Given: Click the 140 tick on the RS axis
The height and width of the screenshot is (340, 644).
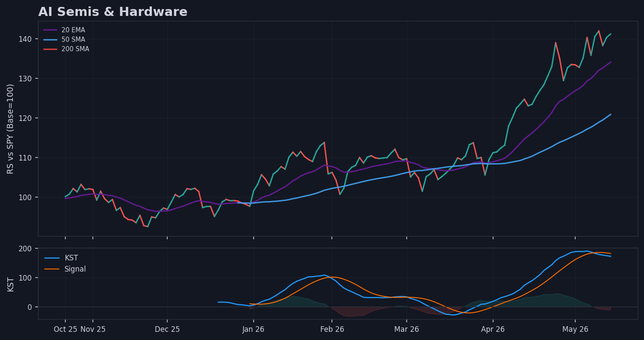Looking at the screenshot, I should click(x=26, y=39).
